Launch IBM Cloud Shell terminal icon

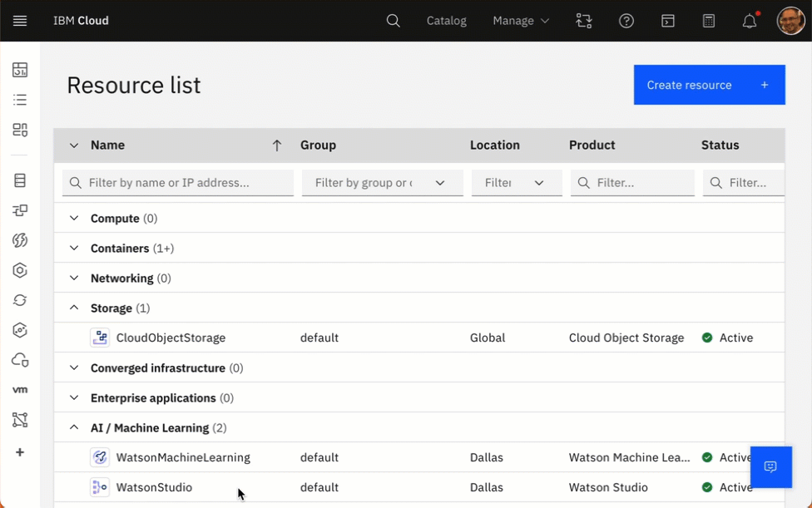[x=668, y=21]
